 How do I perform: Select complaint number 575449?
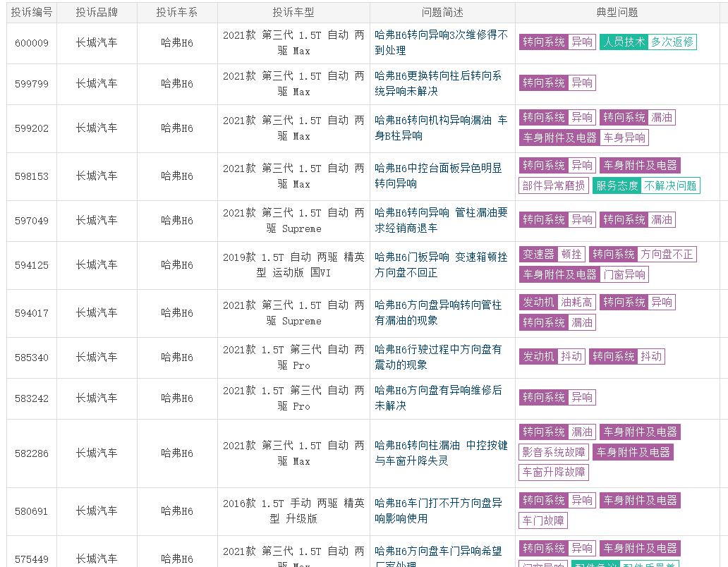coord(32,559)
